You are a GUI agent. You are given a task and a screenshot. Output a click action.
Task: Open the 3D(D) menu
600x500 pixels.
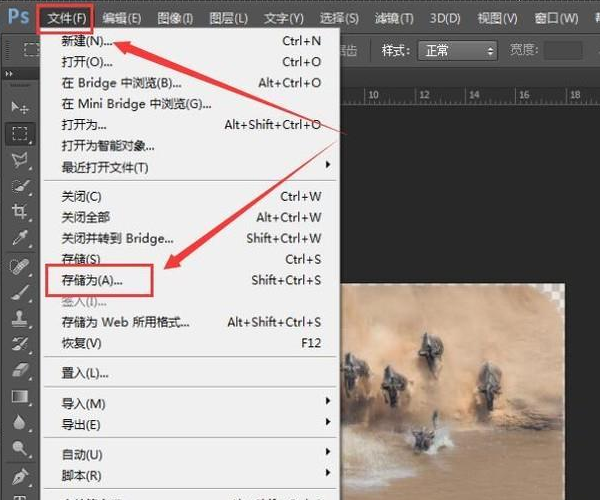coord(445,18)
